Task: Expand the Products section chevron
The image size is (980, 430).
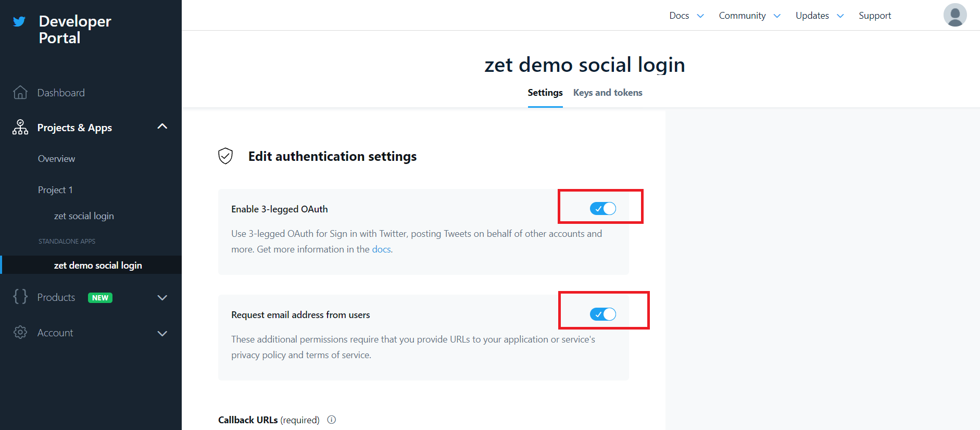Action: click(162, 298)
